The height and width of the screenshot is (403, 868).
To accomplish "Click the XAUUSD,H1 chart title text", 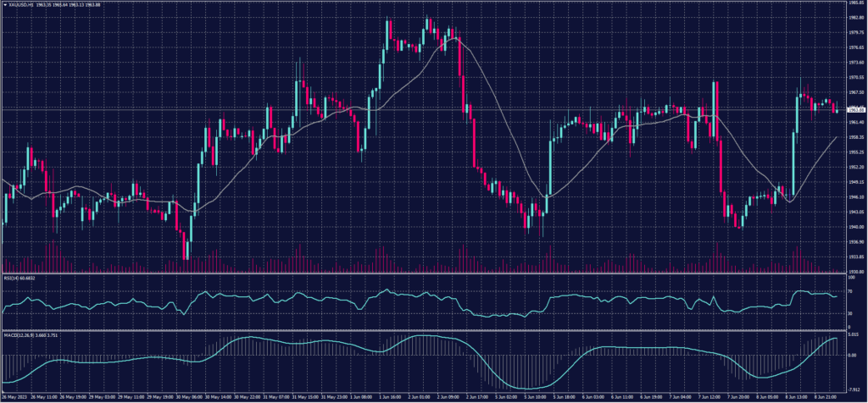I will coord(20,3).
